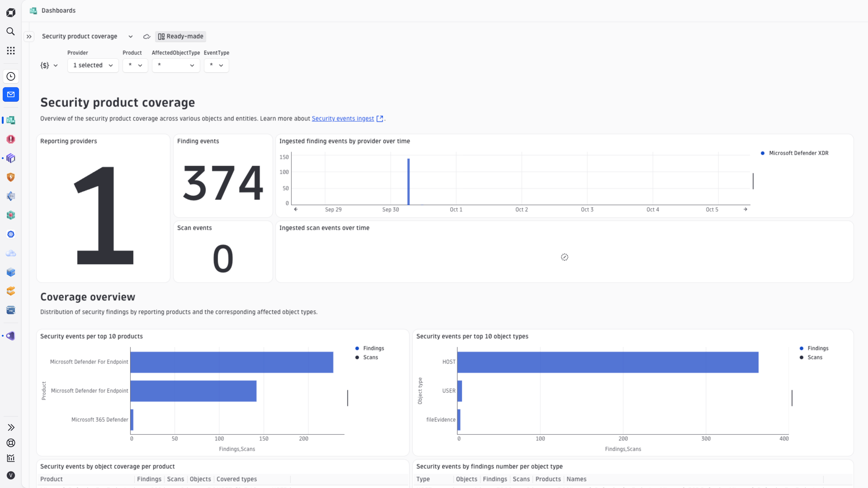Open the purple triangle app icon

pyautogui.click(x=11, y=336)
